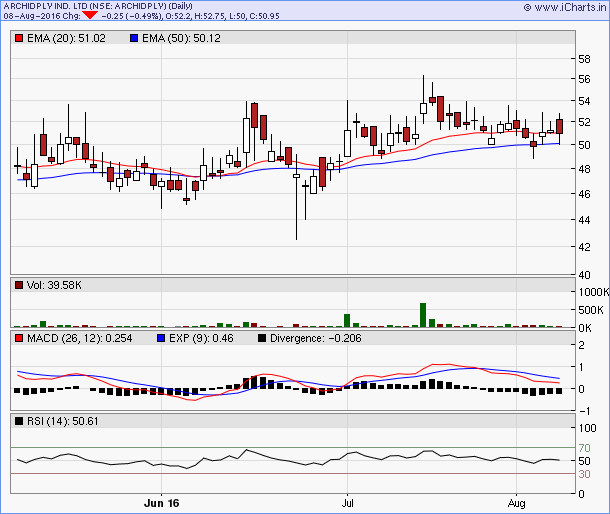Click the 58 price axis label

click(x=584, y=59)
